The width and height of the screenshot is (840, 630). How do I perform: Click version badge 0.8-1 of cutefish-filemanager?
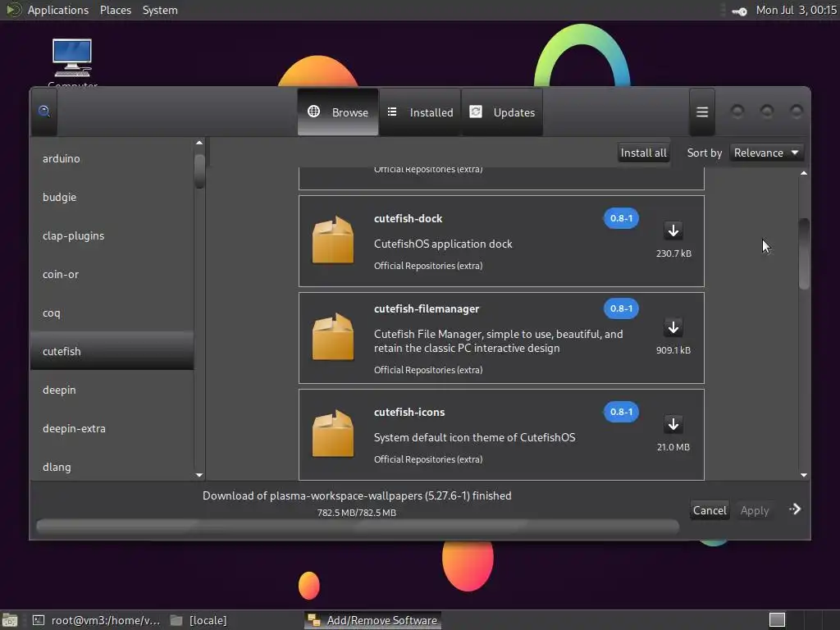coord(621,308)
